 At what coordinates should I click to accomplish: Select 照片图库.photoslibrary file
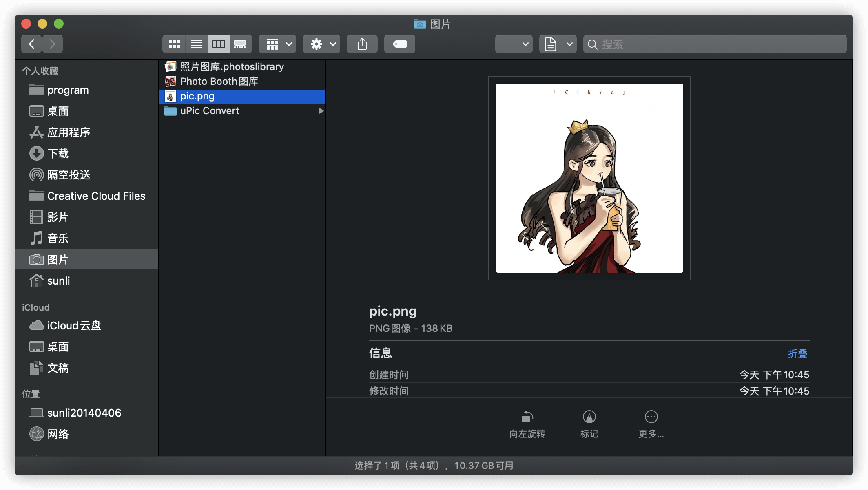pyautogui.click(x=242, y=67)
